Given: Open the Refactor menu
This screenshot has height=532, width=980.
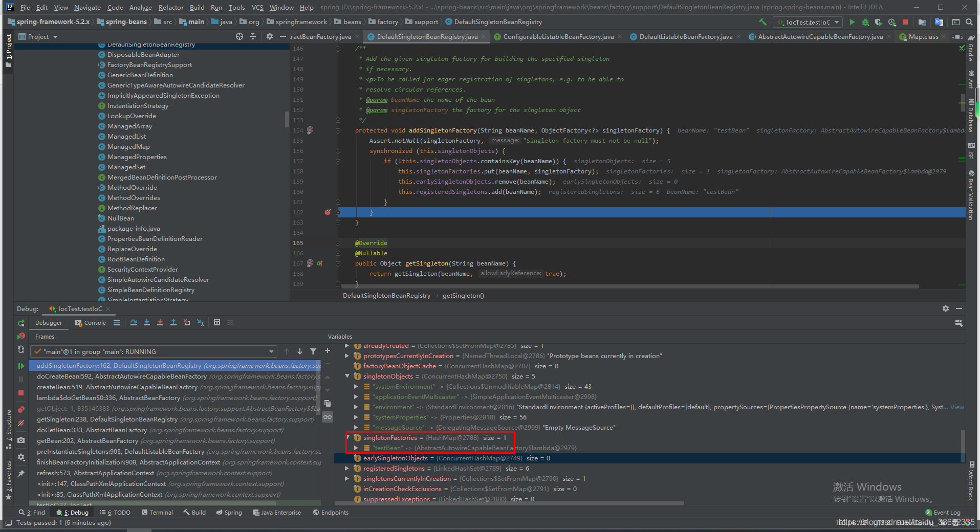Looking at the screenshot, I should pos(171,7).
